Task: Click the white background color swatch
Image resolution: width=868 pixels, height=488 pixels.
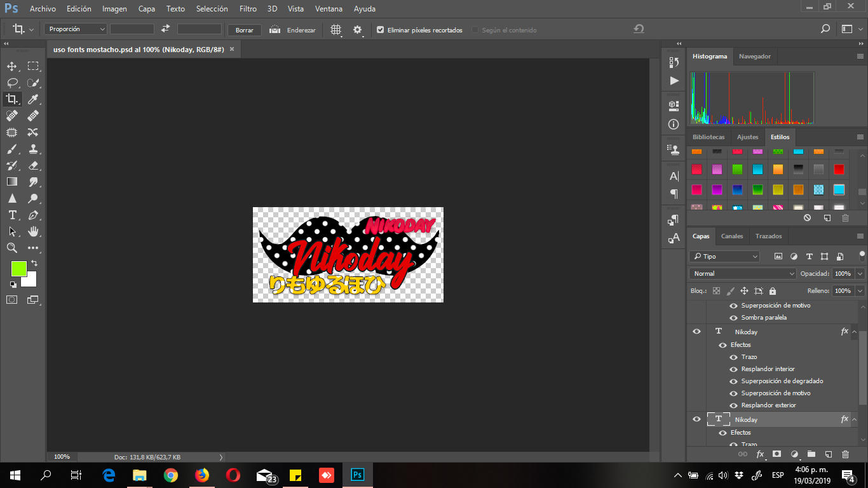Action: pos(30,280)
